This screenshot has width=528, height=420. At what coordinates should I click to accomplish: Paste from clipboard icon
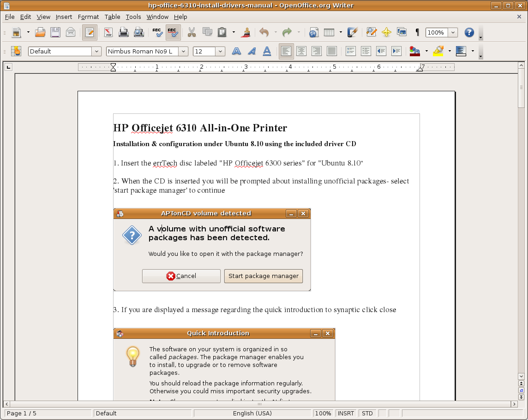click(222, 33)
